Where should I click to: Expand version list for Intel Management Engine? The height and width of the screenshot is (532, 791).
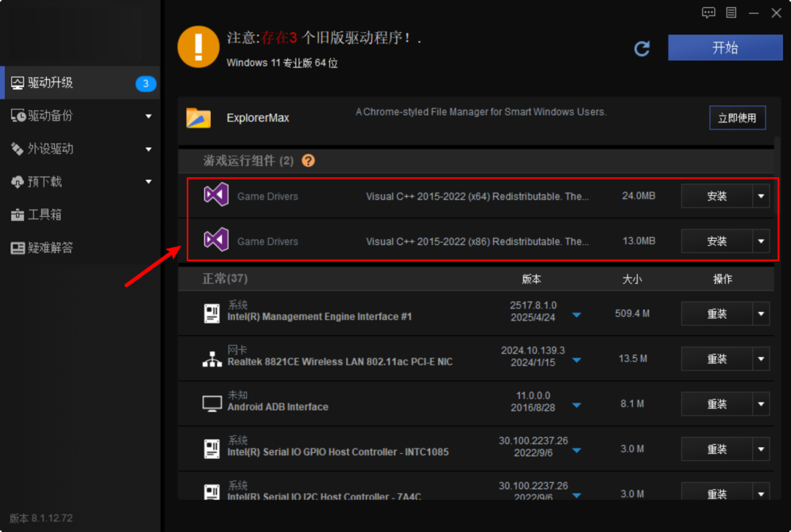(x=576, y=315)
